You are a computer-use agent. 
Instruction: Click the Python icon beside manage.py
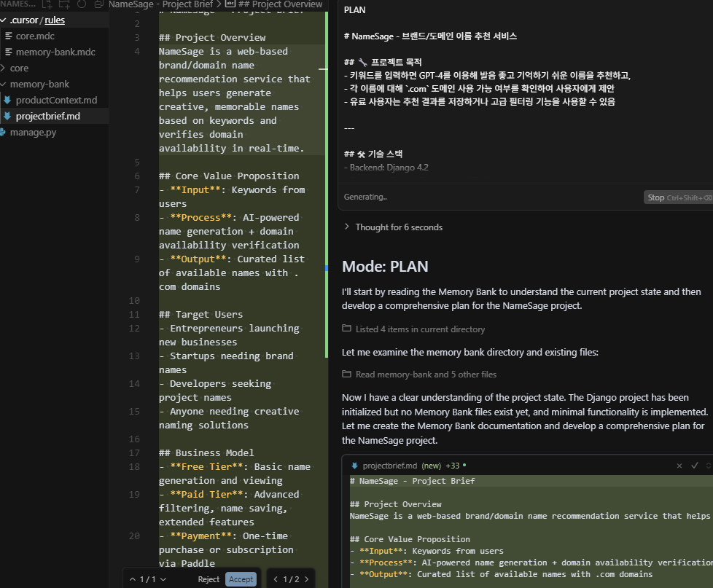tap(3, 132)
